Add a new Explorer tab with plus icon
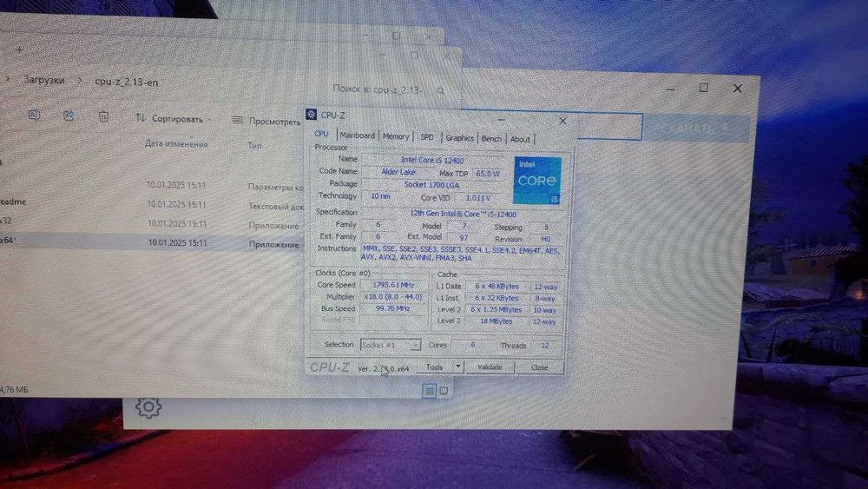This screenshot has width=868, height=489. [x=20, y=50]
